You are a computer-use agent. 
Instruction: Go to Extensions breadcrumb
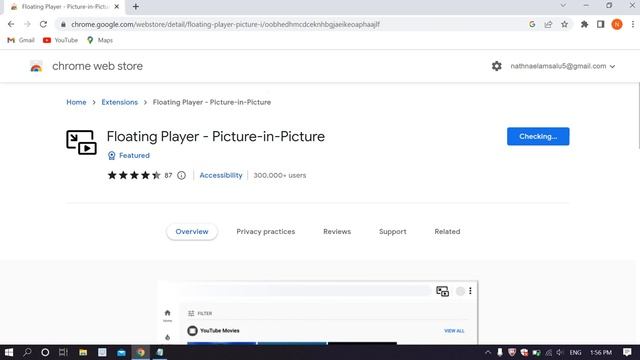[x=120, y=102]
